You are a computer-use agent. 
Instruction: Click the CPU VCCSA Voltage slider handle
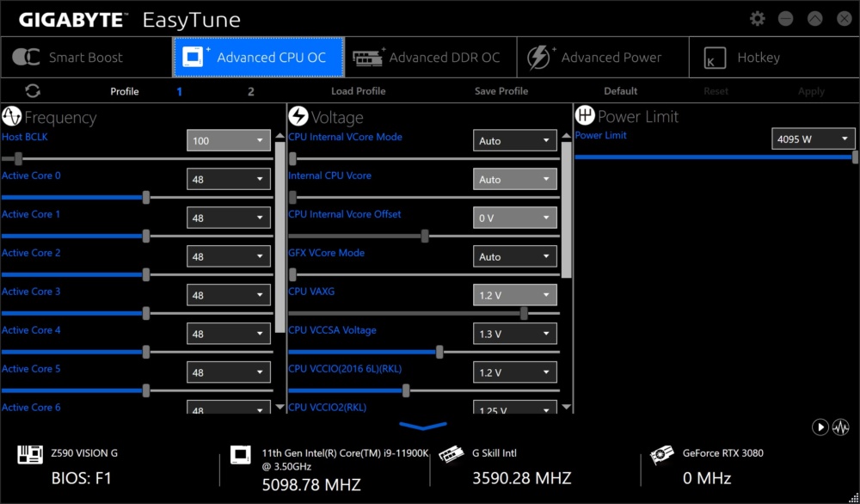coord(439,352)
